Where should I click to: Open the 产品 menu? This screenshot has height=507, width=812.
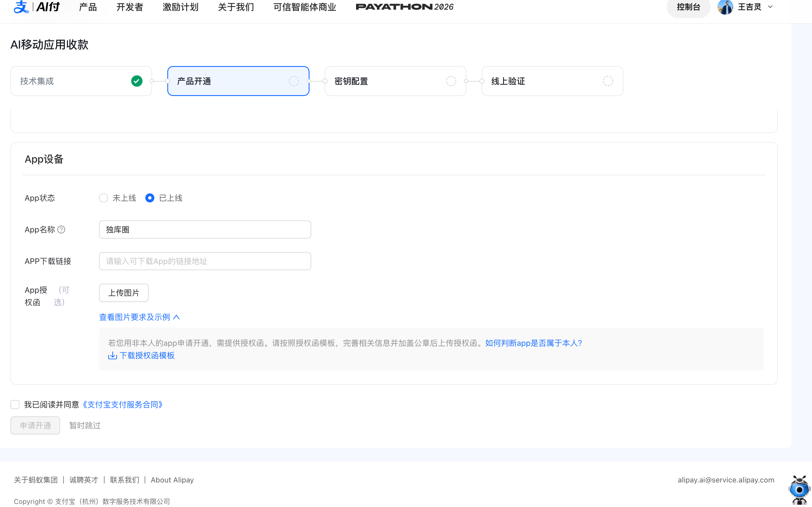tap(88, 7)
